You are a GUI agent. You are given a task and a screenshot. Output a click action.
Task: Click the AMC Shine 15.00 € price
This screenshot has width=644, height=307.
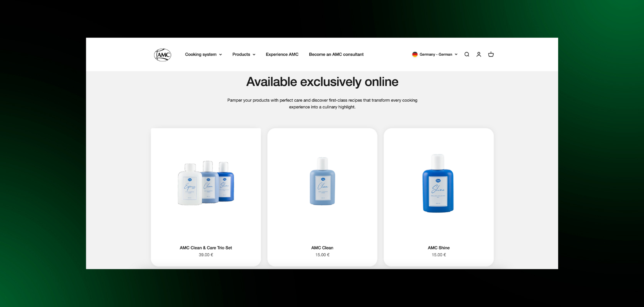(x=439, y=255)
